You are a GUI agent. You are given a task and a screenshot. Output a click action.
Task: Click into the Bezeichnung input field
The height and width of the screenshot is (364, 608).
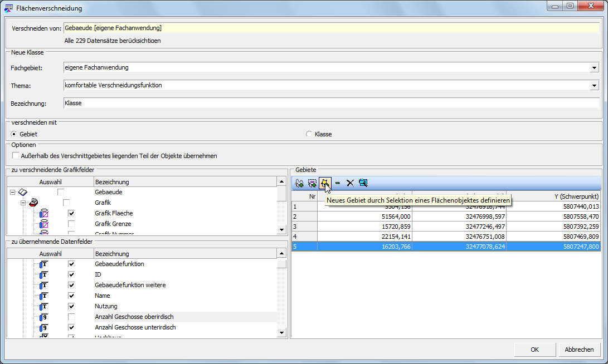[x=332, y=103]
